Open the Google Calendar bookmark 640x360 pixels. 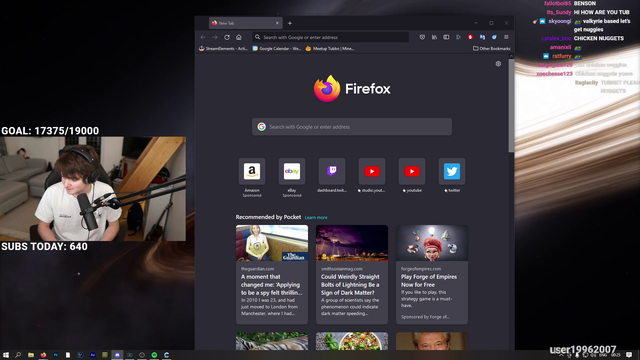pyautogui.click(x=277, y=49)
